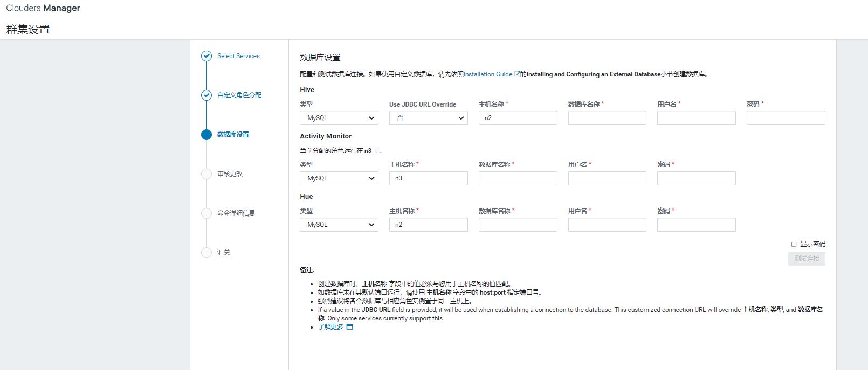Viewport: 868px width, 370px height.
Task: Click the 命令详细信息 step circle
Action: (x=206, y=213)
